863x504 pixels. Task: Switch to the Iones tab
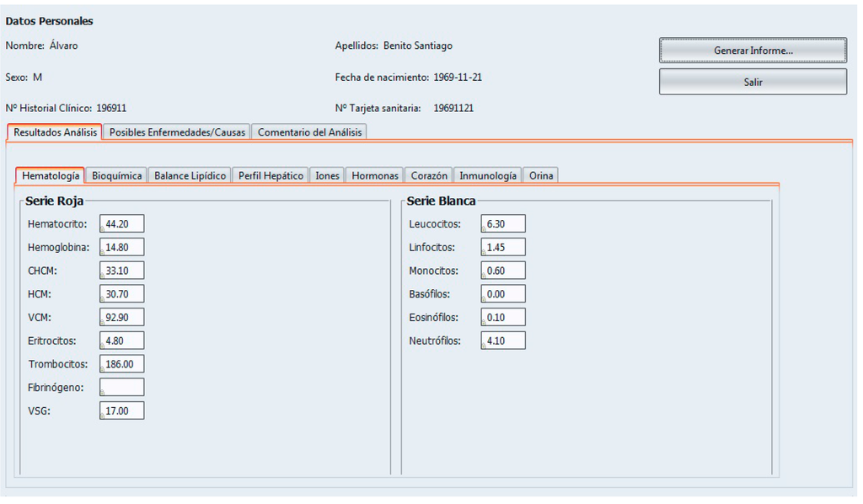pos(327,176)
